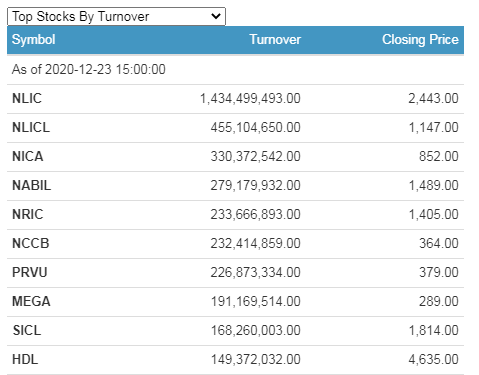Open the Top Stocks By Turnover dropdown
479x375 pixels.
pyautogui.click(x=116, y=16)
